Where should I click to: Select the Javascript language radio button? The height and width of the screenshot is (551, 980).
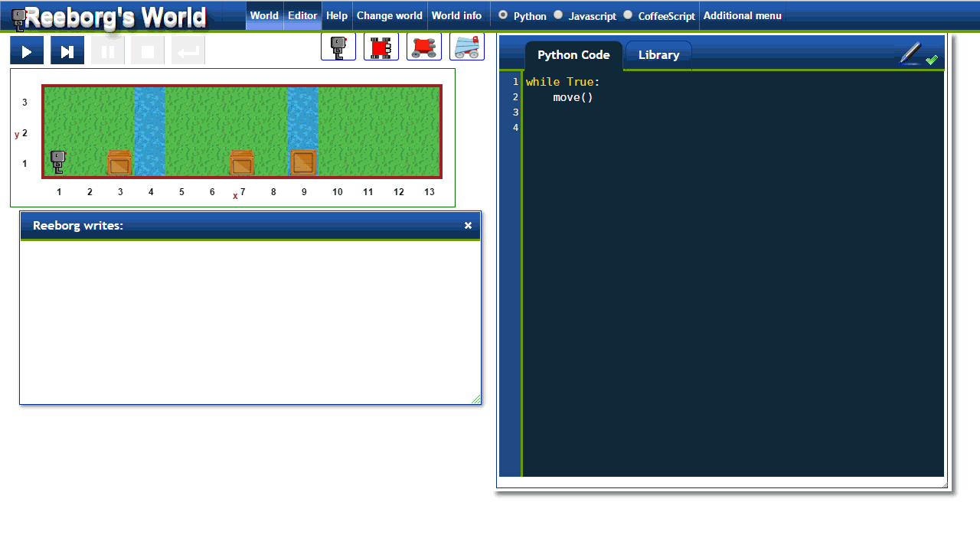pos(558,15)
